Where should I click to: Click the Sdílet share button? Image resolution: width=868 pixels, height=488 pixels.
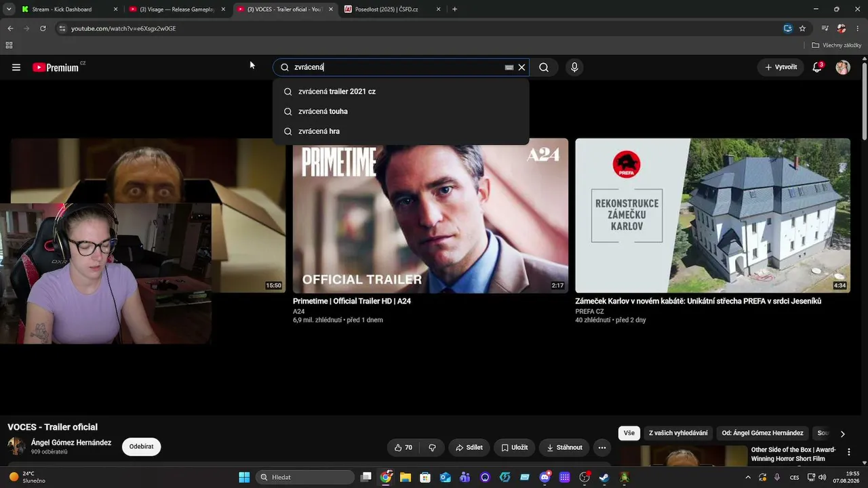469,447
